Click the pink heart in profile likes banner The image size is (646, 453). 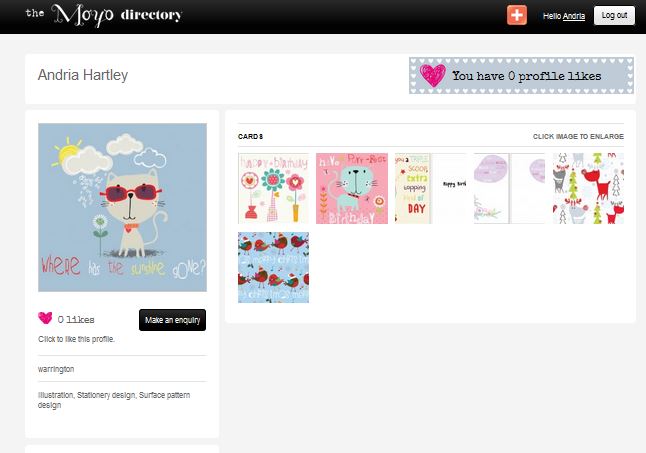(433, 75)
